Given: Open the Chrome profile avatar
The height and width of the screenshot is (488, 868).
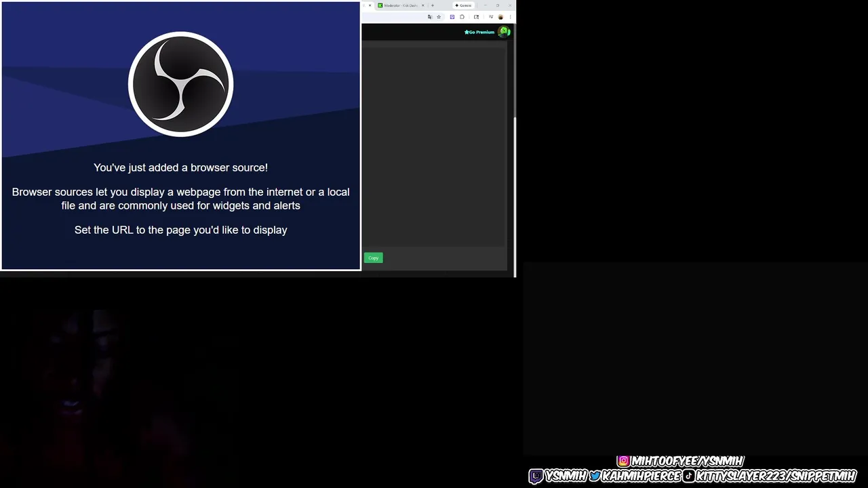Looking at the screenshot, I should 500,17.
